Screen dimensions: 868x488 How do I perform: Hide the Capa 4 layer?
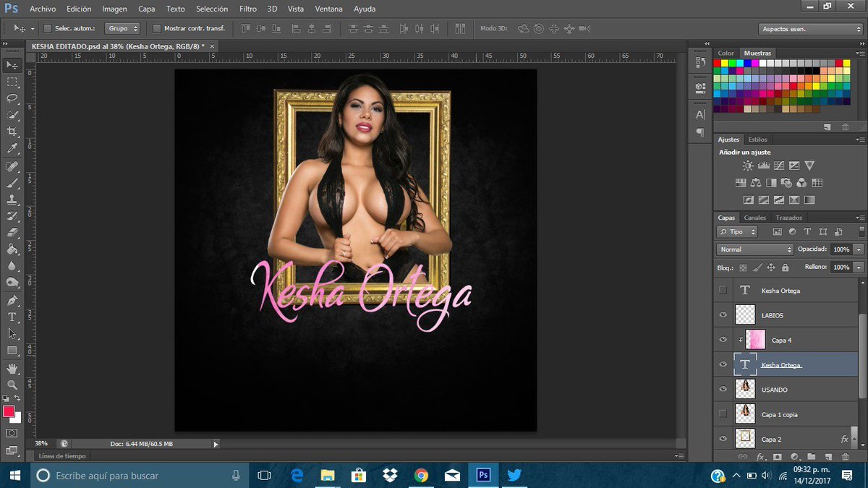pyautogui.click(x=723, y=340)
